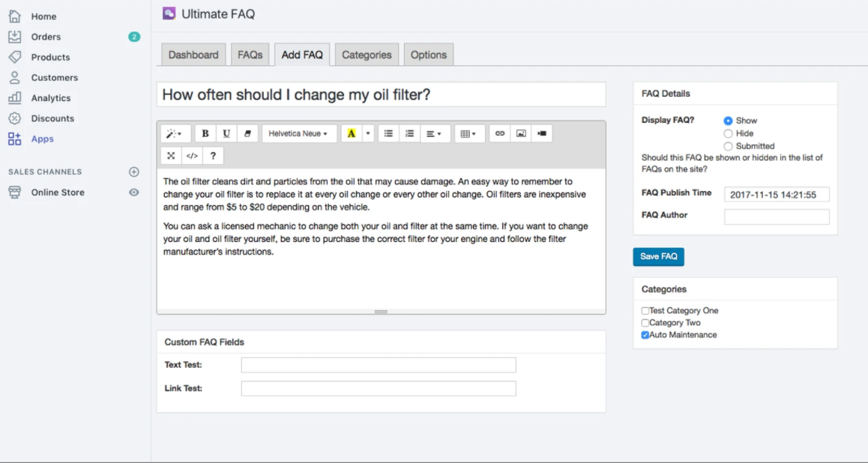Select the Add FAQ tab

(x=301, y=55)
